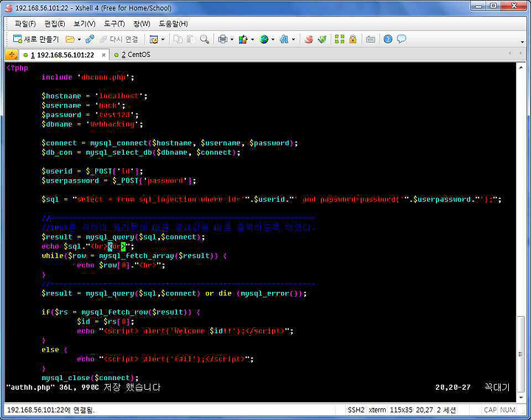This screenshot has height=420, width=531.
Task: Click 192.168.56.101:22에 연결됨 status text
Action: [x=51, y=410]
